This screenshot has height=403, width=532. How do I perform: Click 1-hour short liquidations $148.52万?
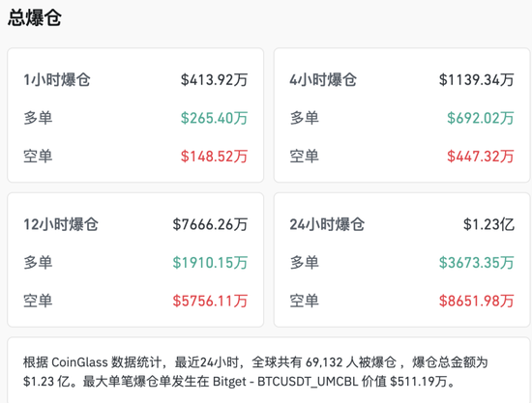point(214,157)
